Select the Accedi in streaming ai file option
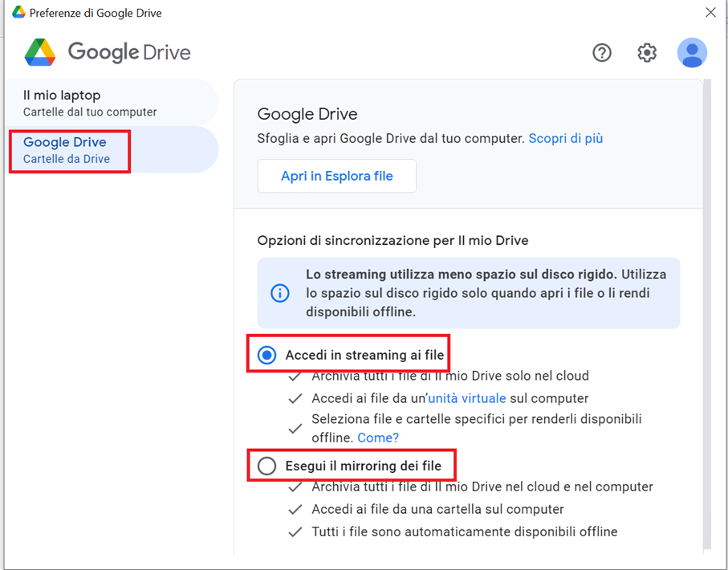The width and height of the screenshot is (728, 570). [x=267, y=355]
